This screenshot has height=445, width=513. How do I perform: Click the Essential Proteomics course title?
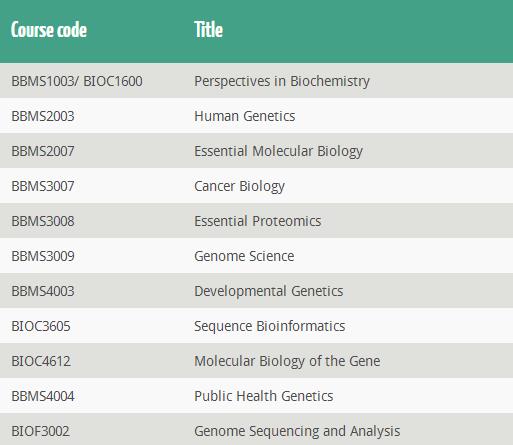258,221
